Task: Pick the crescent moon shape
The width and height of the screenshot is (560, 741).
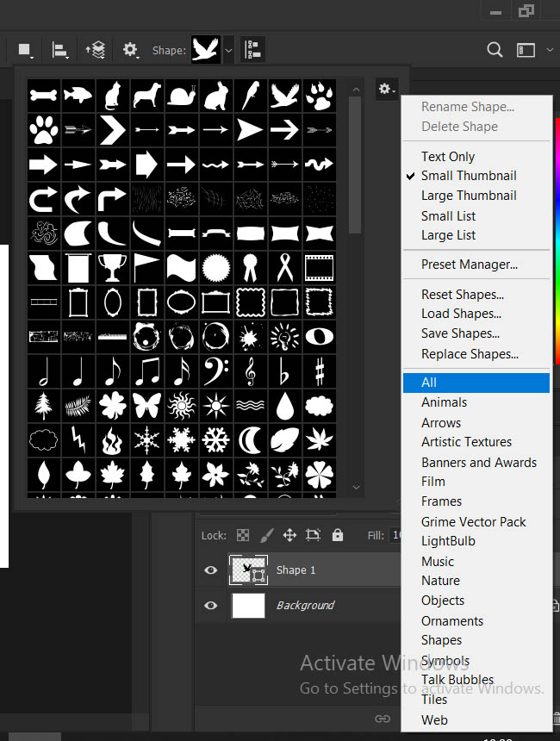Action: tap(251, 440)
